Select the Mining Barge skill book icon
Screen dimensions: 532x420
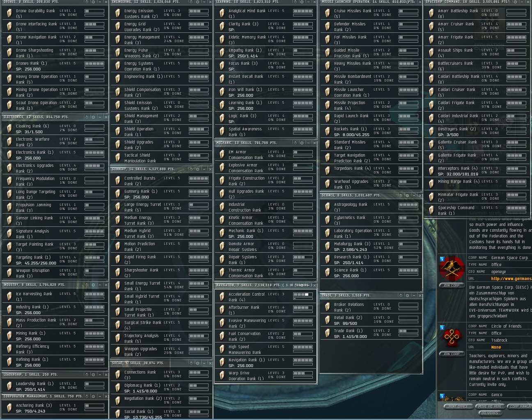coord(431,184)
